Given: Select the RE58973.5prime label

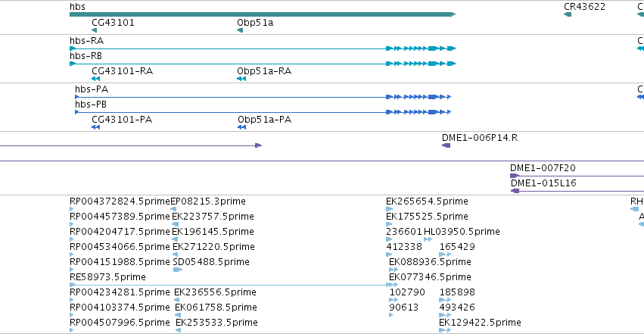Looking at the screenshot, I should click(x=107, y=277).
